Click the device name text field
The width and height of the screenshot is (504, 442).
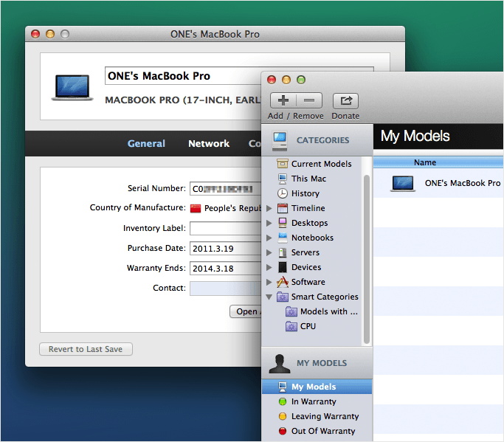point(183,76)
